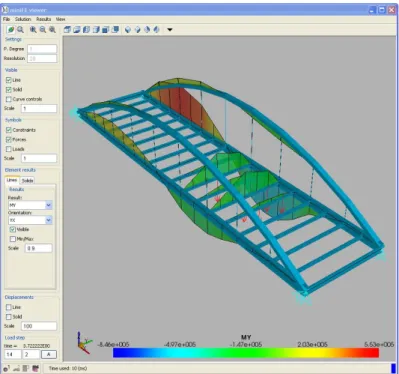Enable the Curve controls checkbox

tap(9, 99)
